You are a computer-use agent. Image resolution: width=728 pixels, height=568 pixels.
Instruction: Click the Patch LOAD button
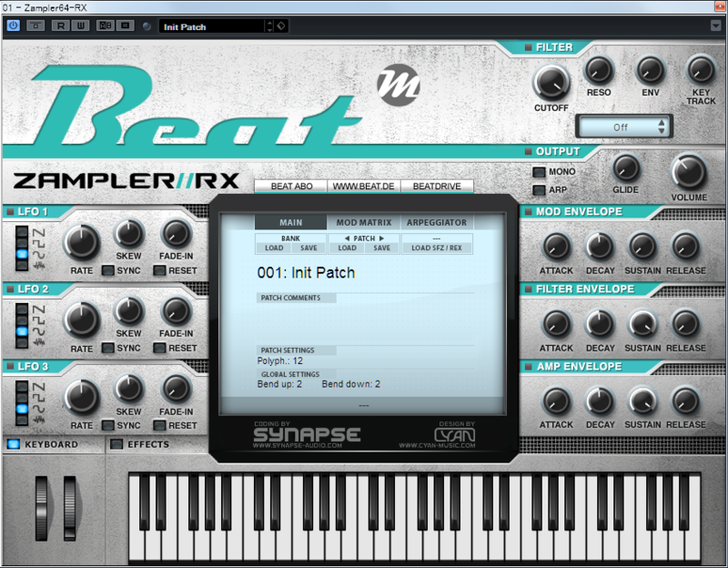[x=347, y=248]
